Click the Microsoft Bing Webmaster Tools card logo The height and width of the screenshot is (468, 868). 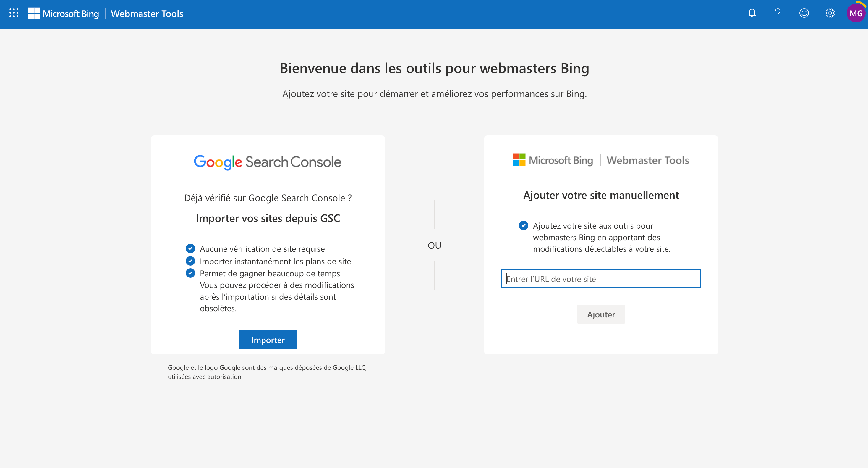[x=601, y=160]
